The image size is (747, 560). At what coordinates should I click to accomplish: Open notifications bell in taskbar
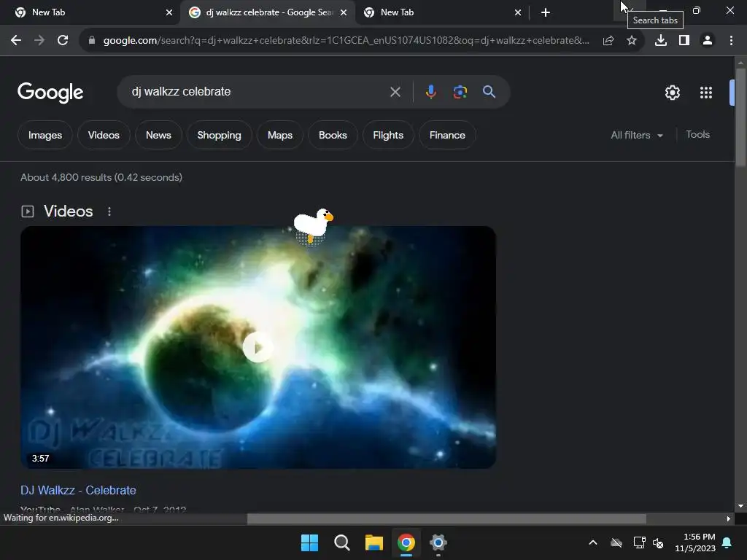[x=727, y=542]
